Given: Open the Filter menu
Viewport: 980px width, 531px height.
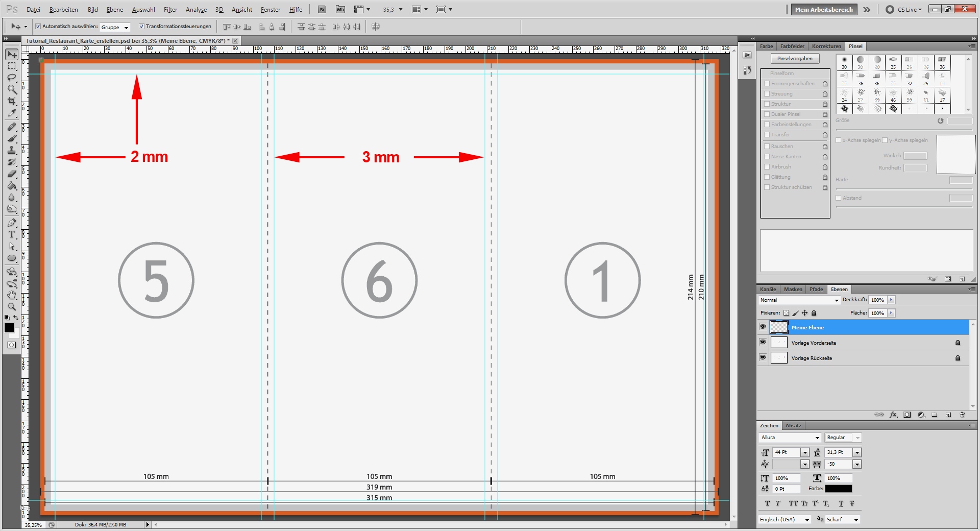Looking at the screenshot, I should point(170,9).
